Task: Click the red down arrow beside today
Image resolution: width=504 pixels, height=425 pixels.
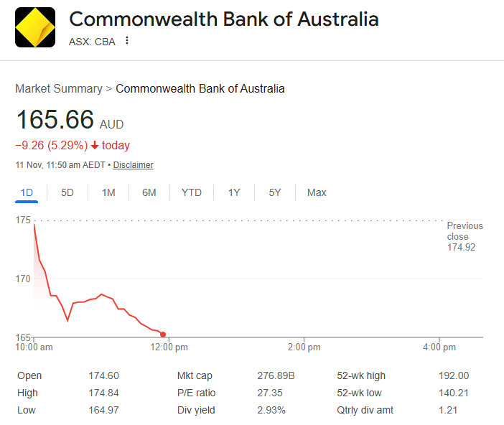Action: click(x=95, y=146)
